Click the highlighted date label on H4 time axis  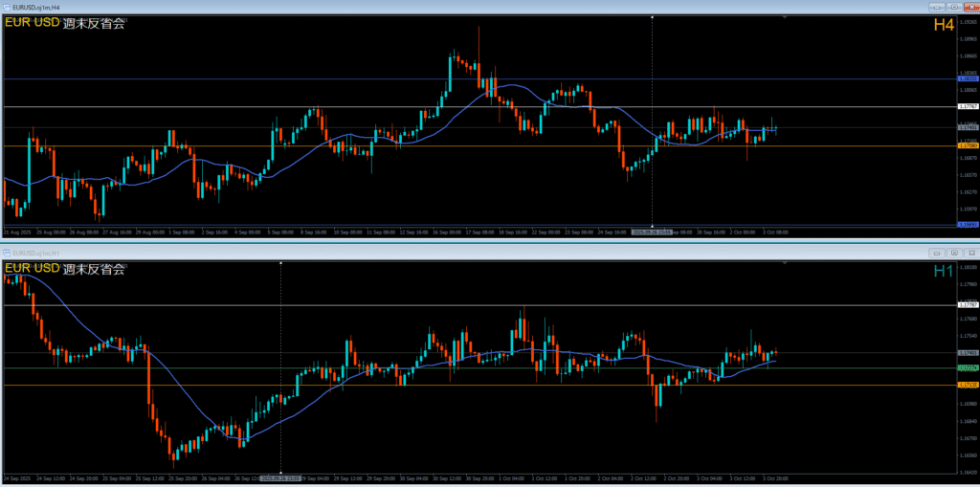point(652,232)
